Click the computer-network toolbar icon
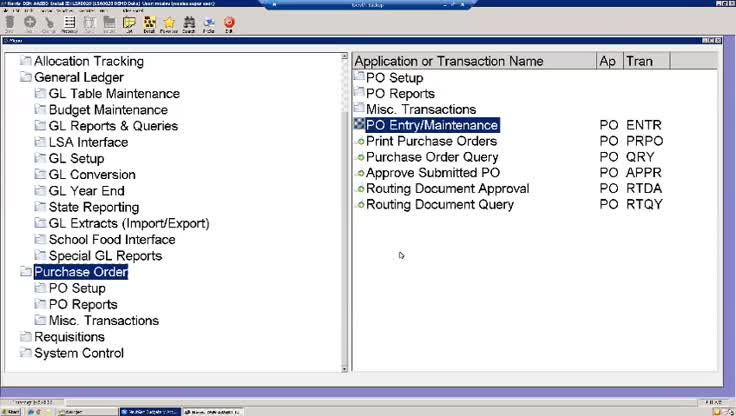 coord(209,22)
